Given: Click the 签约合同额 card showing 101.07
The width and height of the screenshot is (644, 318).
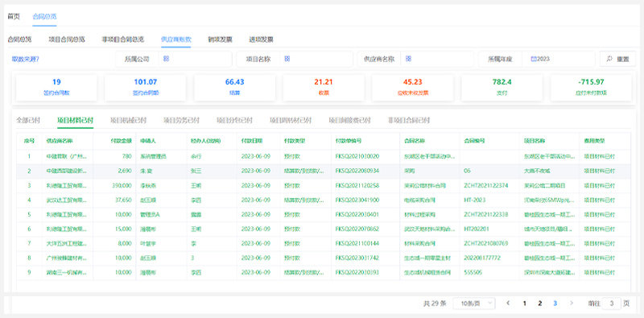Looking at the screenshot, I should pos(146,88).
